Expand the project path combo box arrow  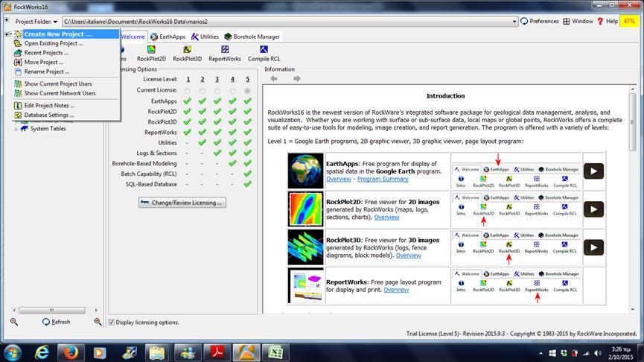[514, 22]
